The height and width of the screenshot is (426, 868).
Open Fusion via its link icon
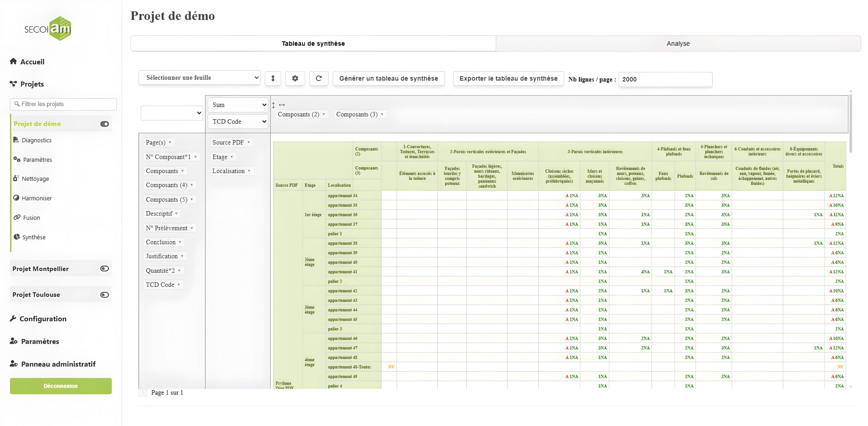tap(17, 217)
